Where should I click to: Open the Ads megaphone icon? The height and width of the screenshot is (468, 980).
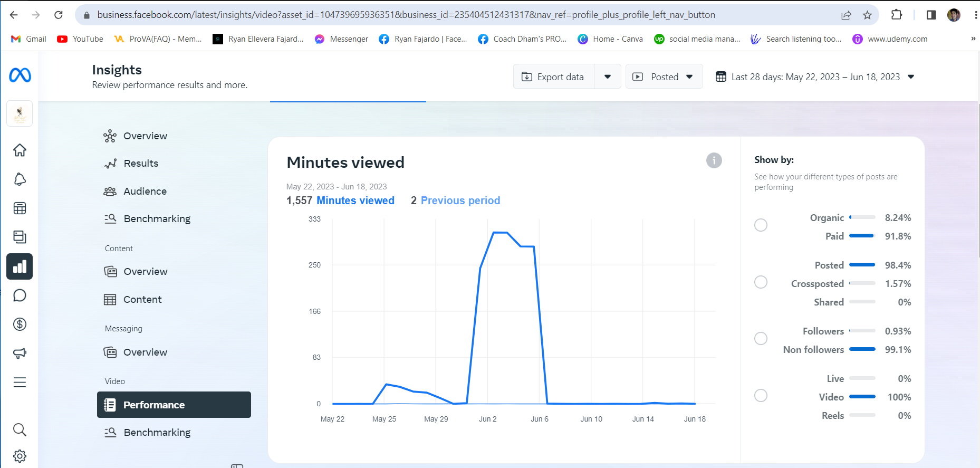point(20,353)
